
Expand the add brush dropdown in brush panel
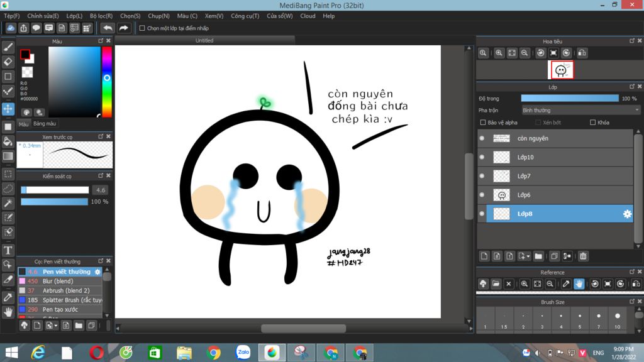tap(52, 326)
